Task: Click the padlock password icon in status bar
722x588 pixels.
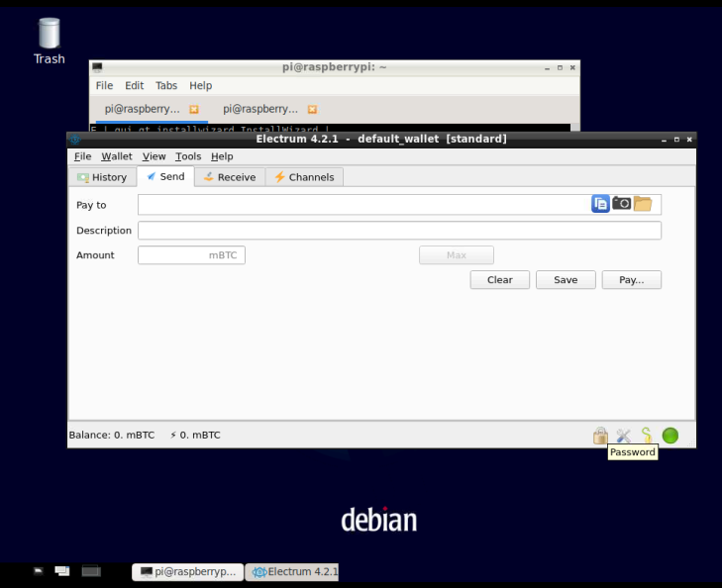Action: (600, 436)
